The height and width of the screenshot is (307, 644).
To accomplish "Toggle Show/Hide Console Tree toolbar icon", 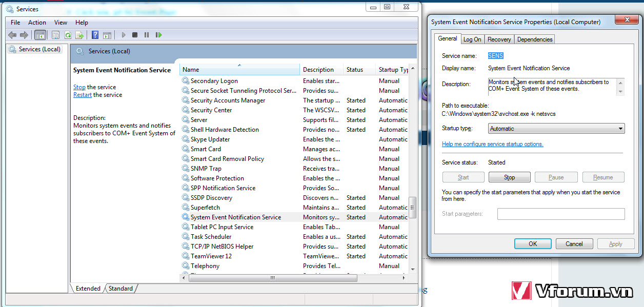I will [40, 35].
